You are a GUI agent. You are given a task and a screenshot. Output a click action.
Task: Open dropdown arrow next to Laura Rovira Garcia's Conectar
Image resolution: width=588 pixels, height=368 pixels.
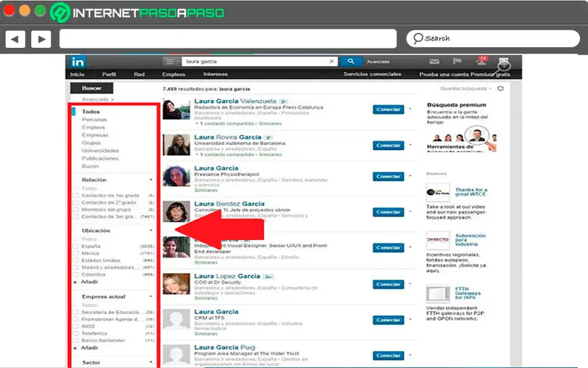410,145
